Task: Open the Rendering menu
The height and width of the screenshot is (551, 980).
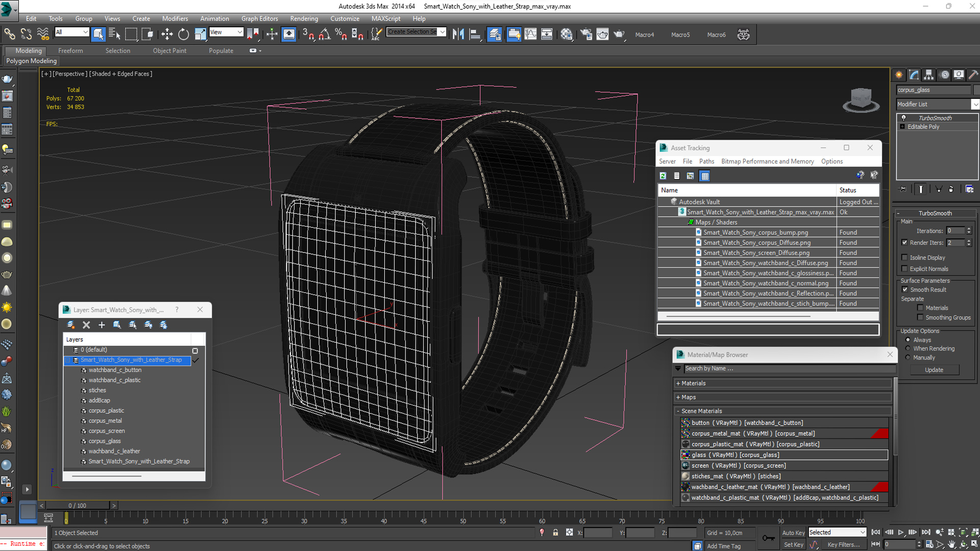Action: tap(304, 19)
